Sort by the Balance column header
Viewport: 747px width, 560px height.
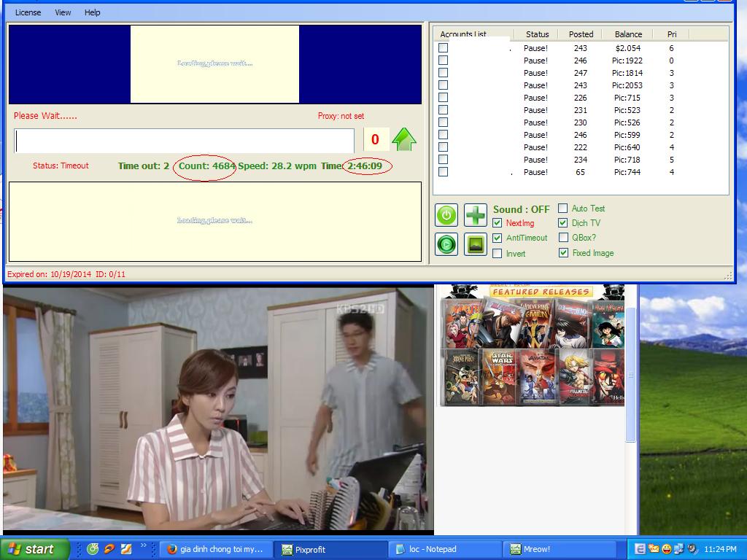[628, 34]
